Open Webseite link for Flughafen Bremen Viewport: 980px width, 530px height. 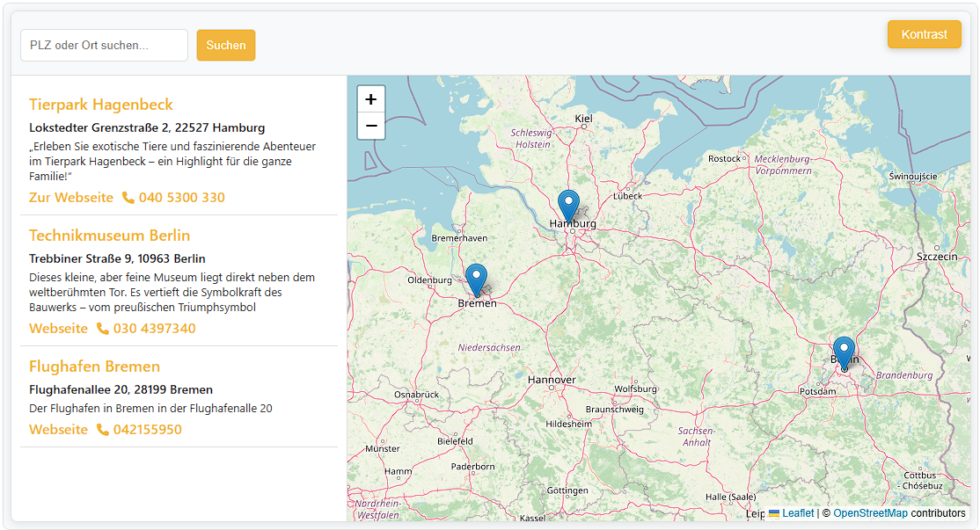tap(58, 430)
